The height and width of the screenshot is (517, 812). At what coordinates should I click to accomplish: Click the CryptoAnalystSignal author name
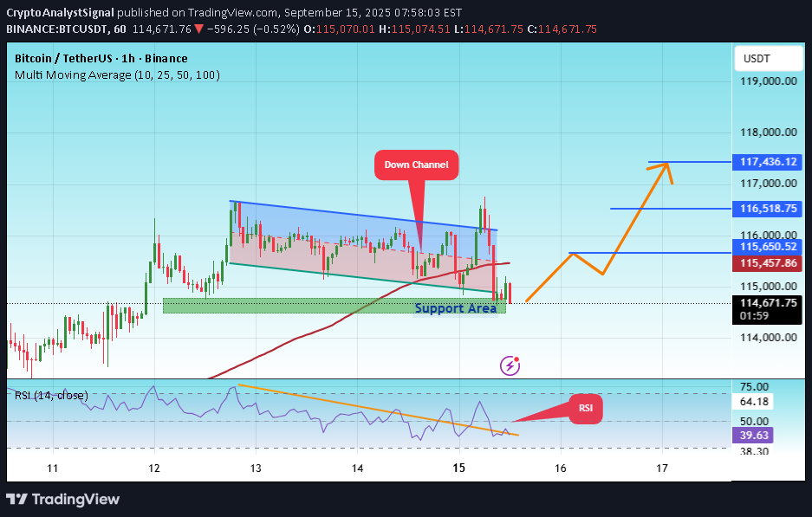pos(60,13)
